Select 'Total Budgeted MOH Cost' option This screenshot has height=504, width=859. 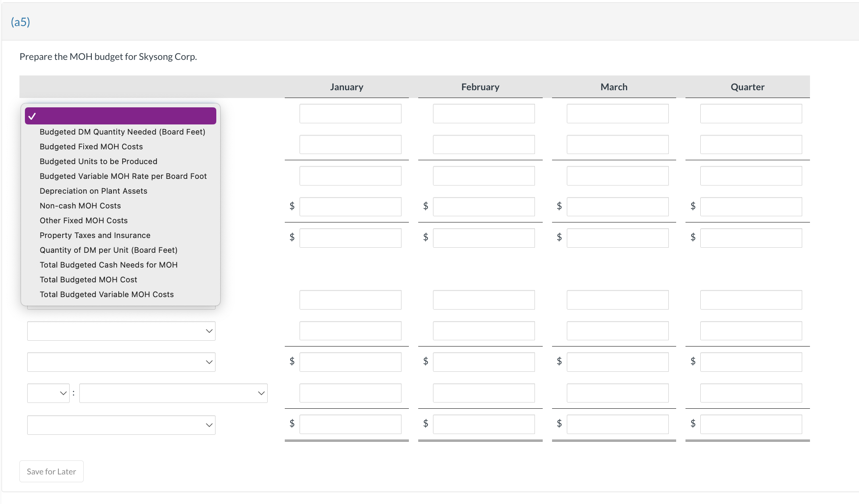click(x=88, y=280)
